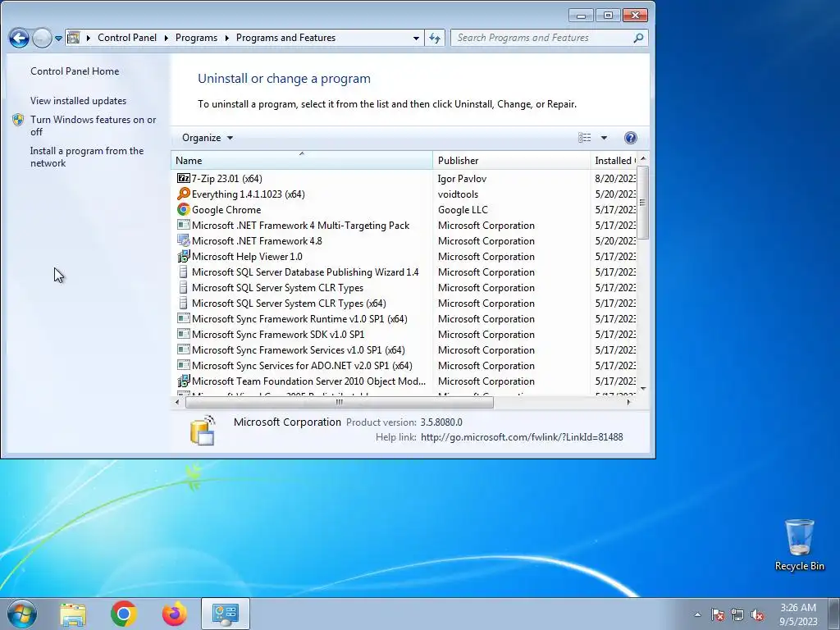Click the Microsoft .NET Framework 4.8 icon
Image resolution: width=840 pixels, height=630 pixels.
point(183,240)
